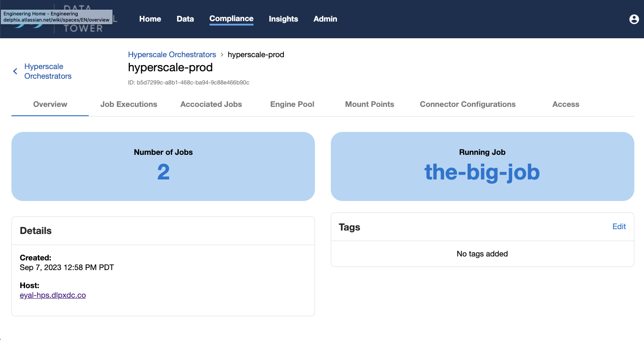This screenshot has width=644, height=340.
Task: View the Engine Pool tab
Action: coord(292,104)
